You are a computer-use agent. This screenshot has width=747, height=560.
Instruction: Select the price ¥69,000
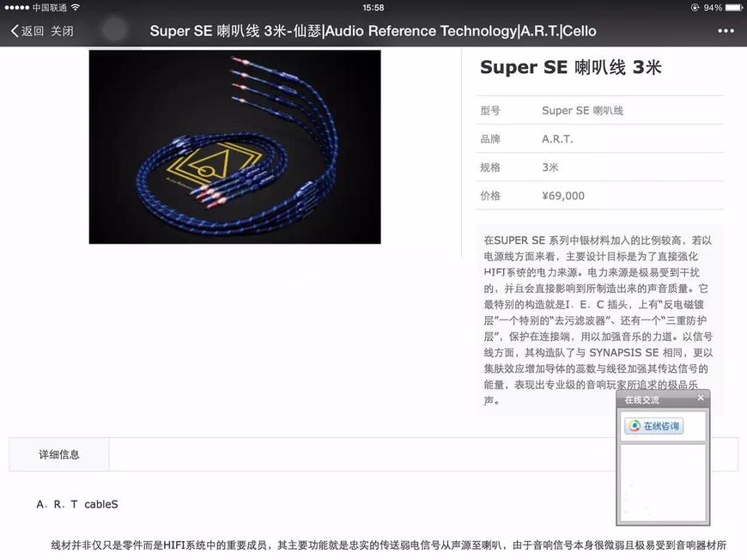coord(562,196)
